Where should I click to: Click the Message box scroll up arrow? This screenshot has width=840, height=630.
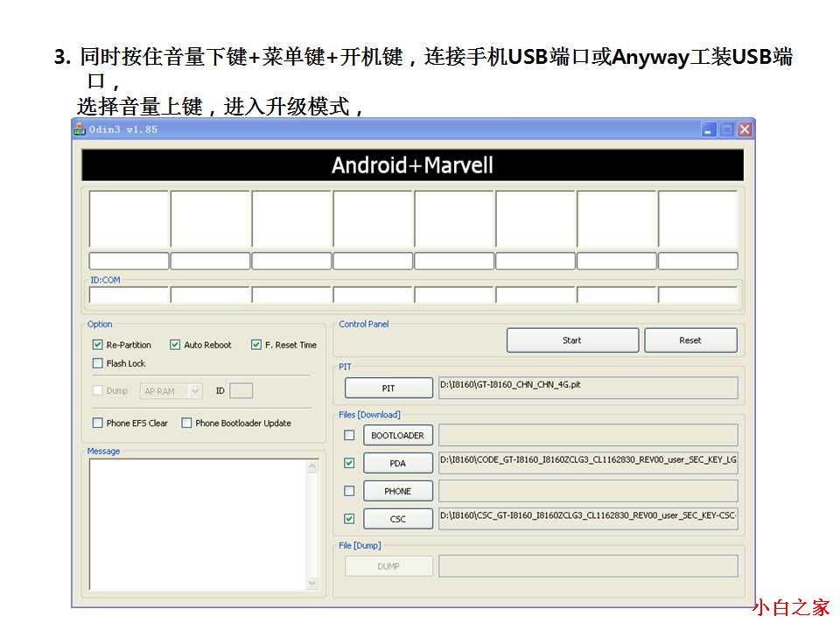[313, 466]
